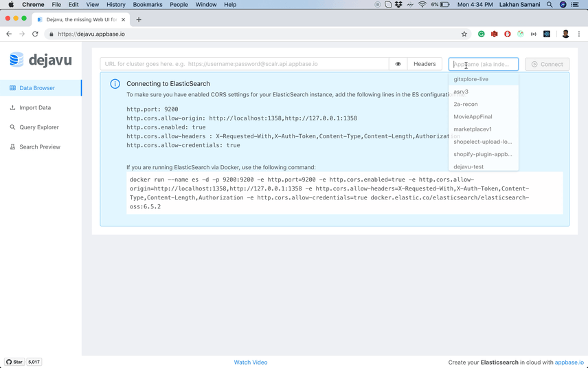Click 'http.port: 9200' config line
This screenshot has width=588, height=368.
[x=152, y=109]
